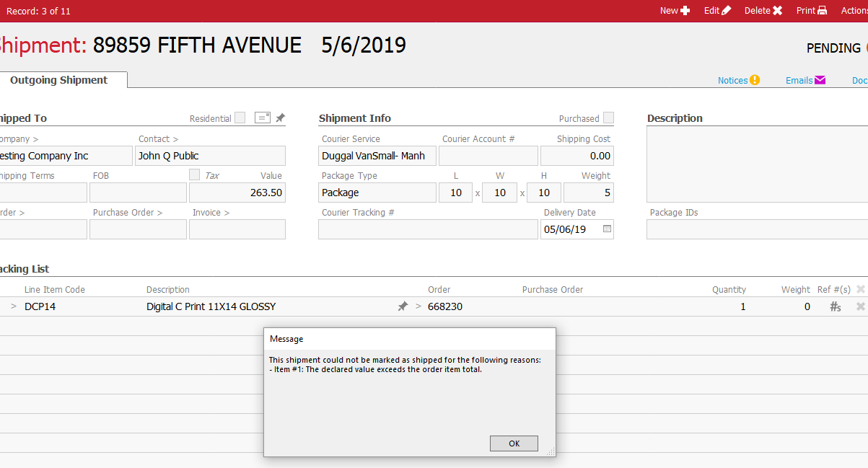Click the Purchase Order field in Shipped To
The width and height of the screenshot is (868, 468).
(x=138, y=229)
